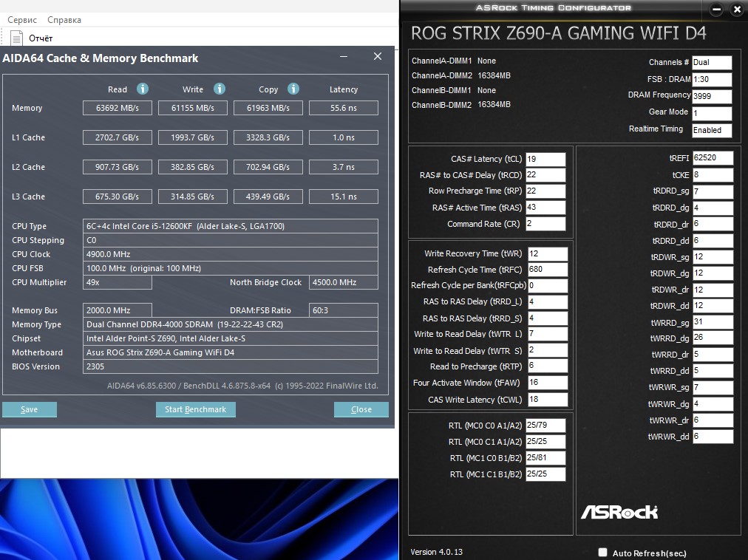The image size is (748, 560).
Task: Click the Close button in AIDA64
Action: 361,409
